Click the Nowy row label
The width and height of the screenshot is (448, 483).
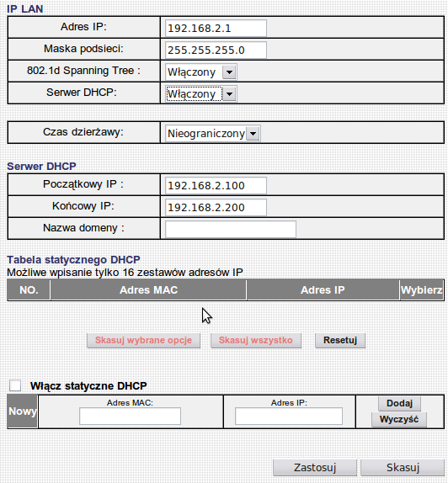(23, 411)
